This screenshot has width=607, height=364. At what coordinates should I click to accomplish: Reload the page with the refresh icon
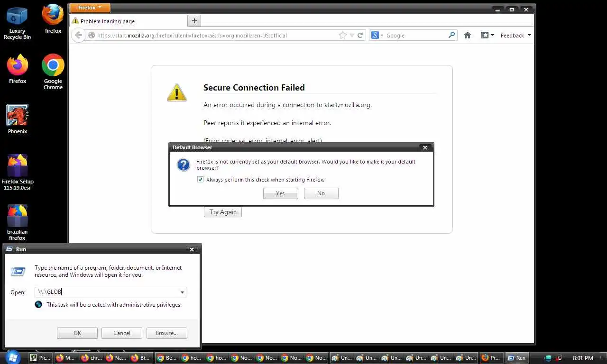pos(360,35)
